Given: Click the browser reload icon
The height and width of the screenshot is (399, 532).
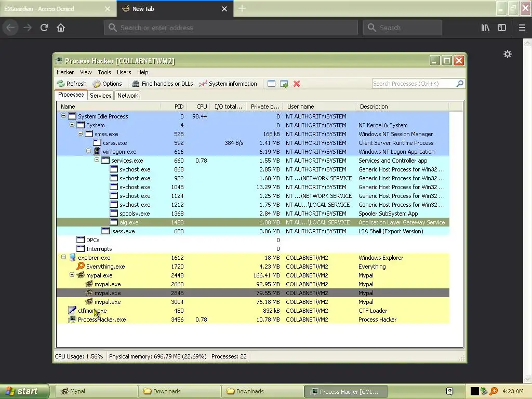Looking at the screenshot, I should (44, 28).
